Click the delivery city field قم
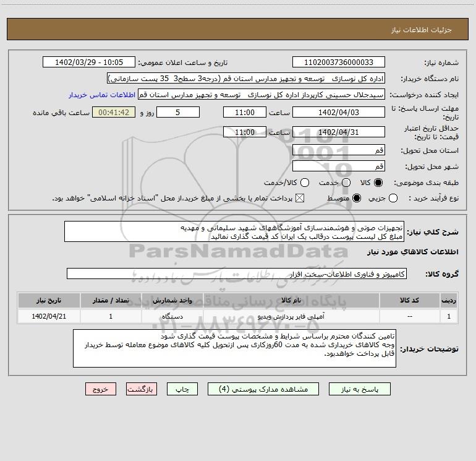The width and height of the screenshot is (476, 461). (339, 166)
